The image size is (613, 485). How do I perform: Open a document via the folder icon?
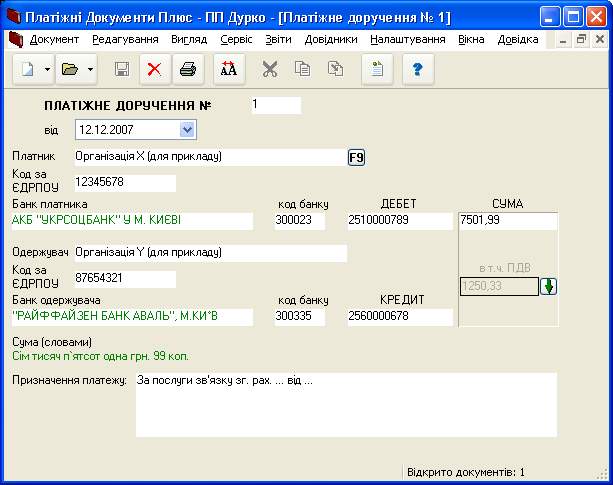point(70,70)
